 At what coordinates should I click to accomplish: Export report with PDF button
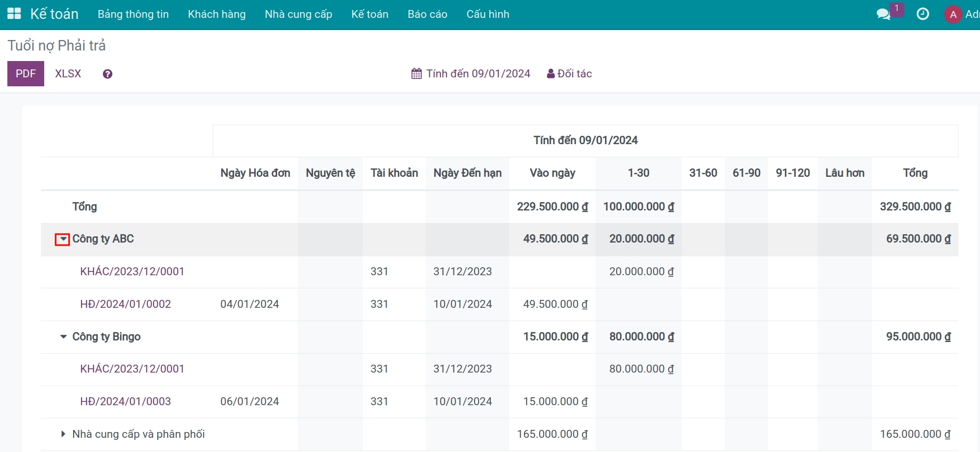click(26, 74)
